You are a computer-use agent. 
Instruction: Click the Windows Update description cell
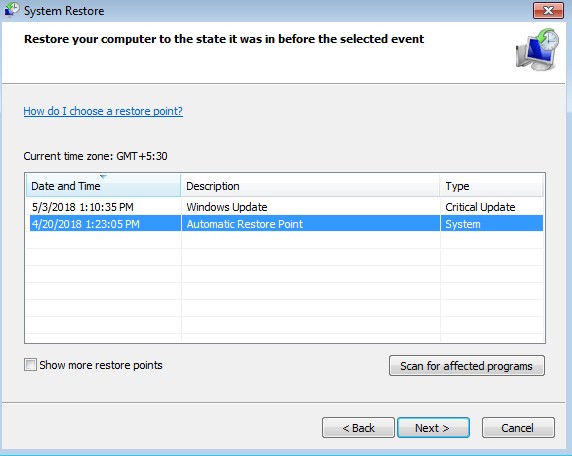tap(227, 207)
